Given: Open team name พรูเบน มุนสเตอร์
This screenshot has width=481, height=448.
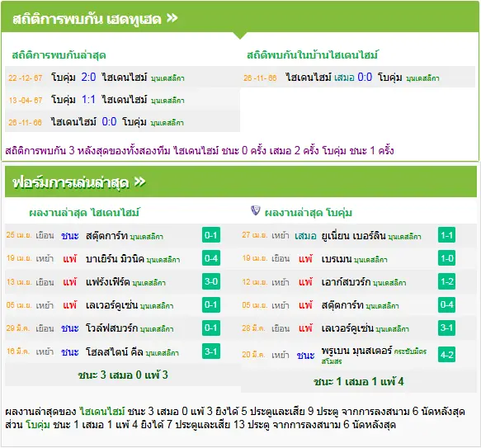Looking at the screenshot, I should point(356,350).
